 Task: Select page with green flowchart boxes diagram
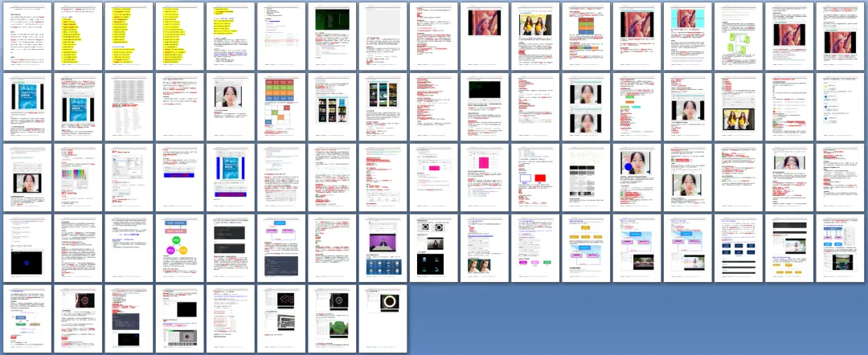coord(739,36)
